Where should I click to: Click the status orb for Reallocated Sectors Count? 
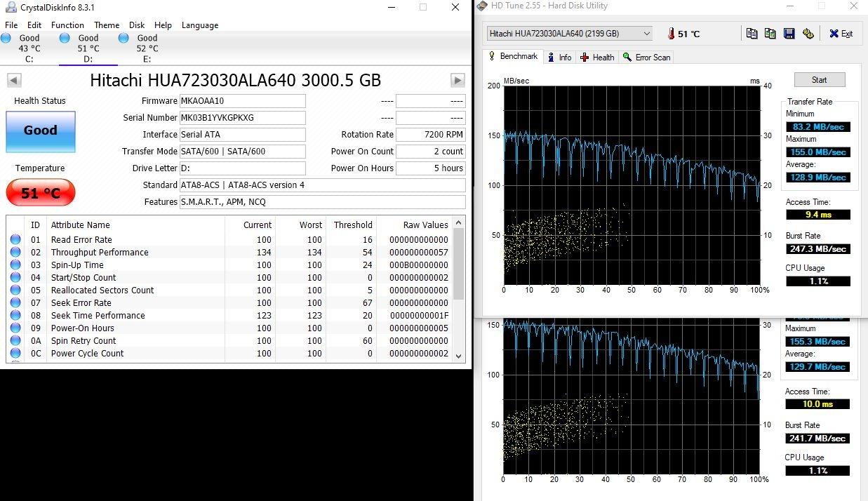coord(15,290)
